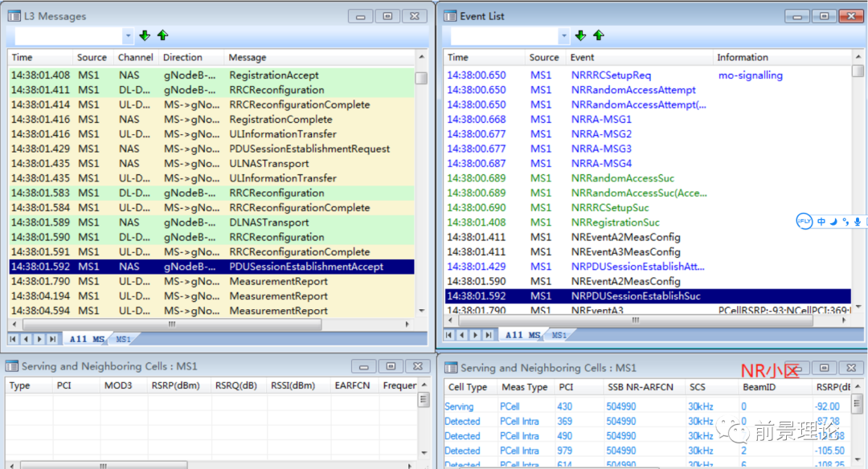The height and width of the screenshot is (469, 868).
Task: Go to first tab in L3 Messages navigator
Action: click(x=13, y=339)
